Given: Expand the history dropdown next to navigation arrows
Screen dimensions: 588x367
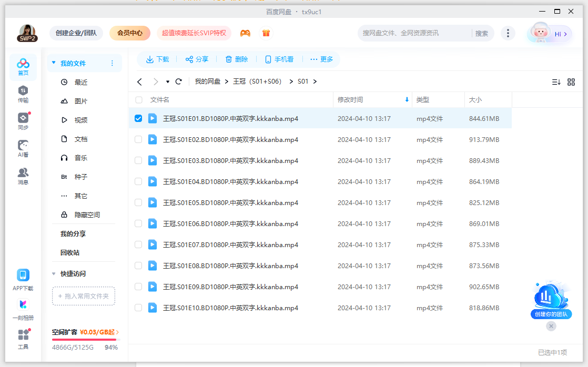Looking at the screenshot, I should click(x=169, y=81).
